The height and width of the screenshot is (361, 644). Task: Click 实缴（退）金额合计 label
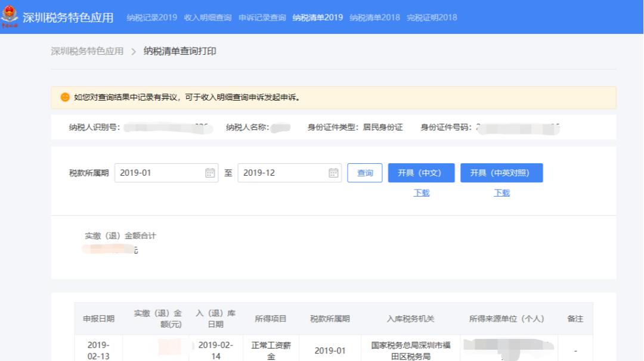tap(120, 236)
